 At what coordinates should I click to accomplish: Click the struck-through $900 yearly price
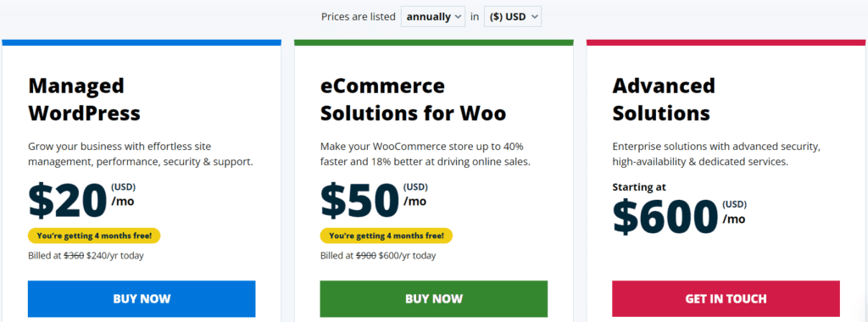[x=366, y=256]
